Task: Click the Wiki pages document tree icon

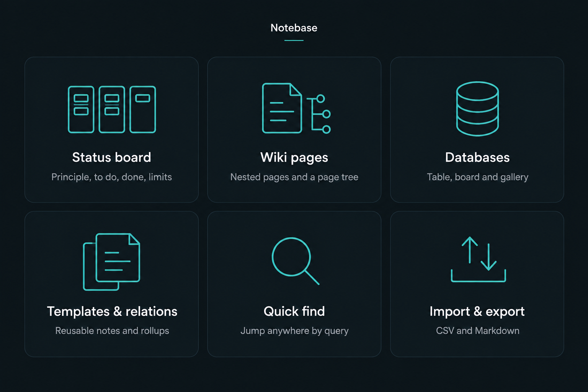Action: pos(296,108)
